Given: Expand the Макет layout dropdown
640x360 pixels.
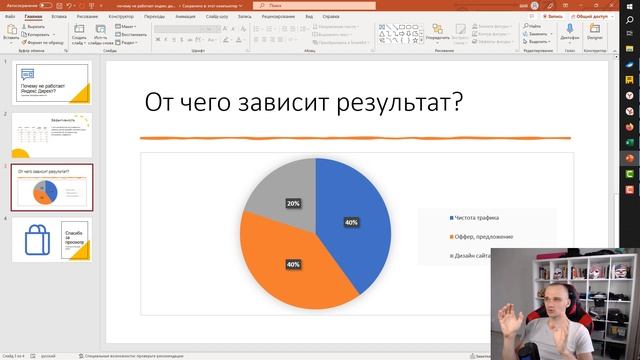Looking at the screenshot, I should [126, 27].
